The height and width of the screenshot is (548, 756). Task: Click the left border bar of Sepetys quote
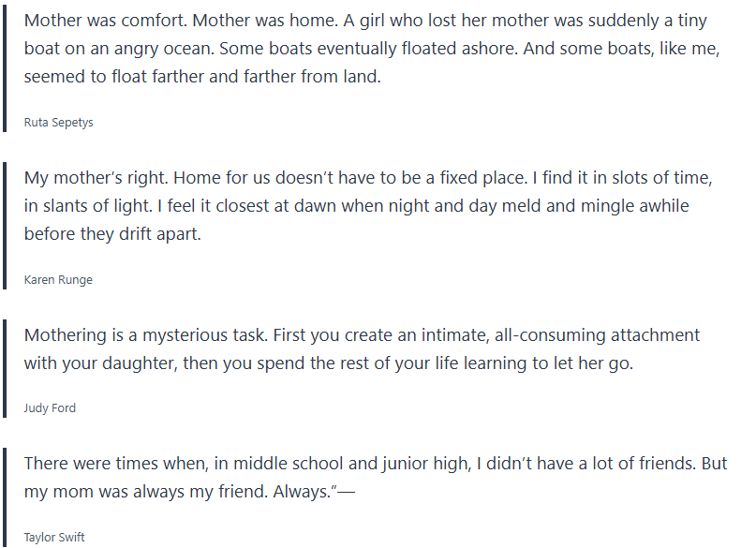coord(6,67)
